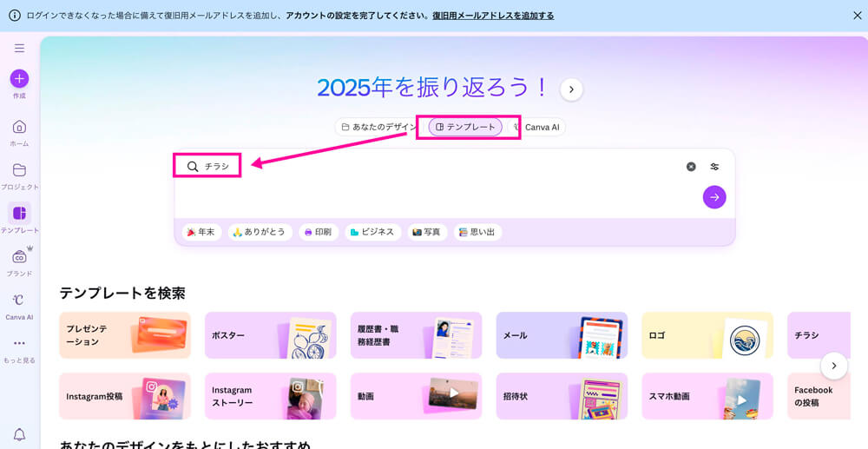Submit search with purple arrow button
This screenshot has height=449, width=868.
coord(714,197)
